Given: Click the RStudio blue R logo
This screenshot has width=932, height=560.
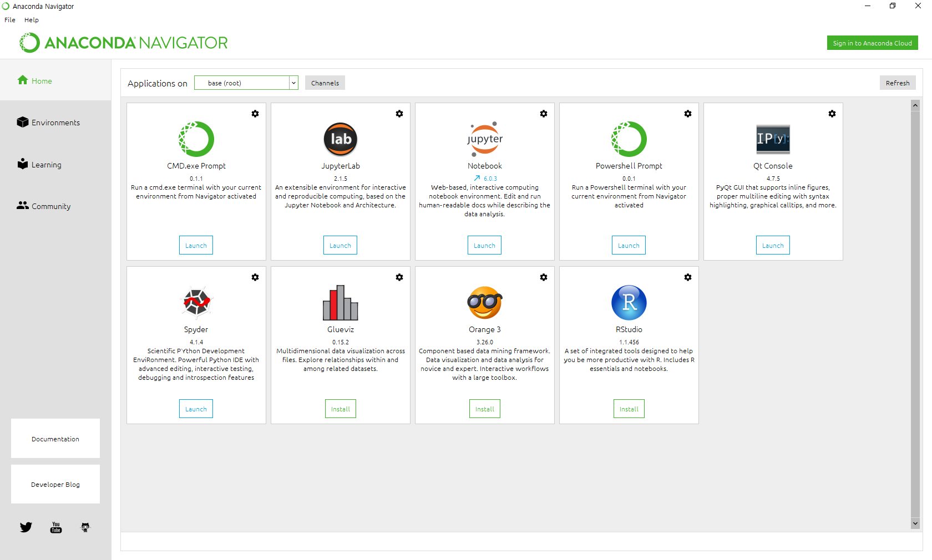Looking at the screenshot, I should coord(629,303).
